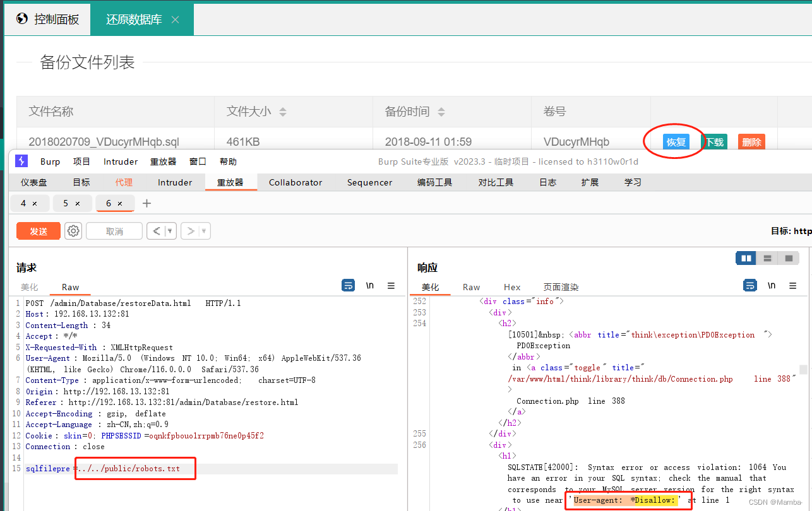Open history dropdown beside back arrow
The width and height of the screenshot is (812, 511).
[x=170, y=231]
